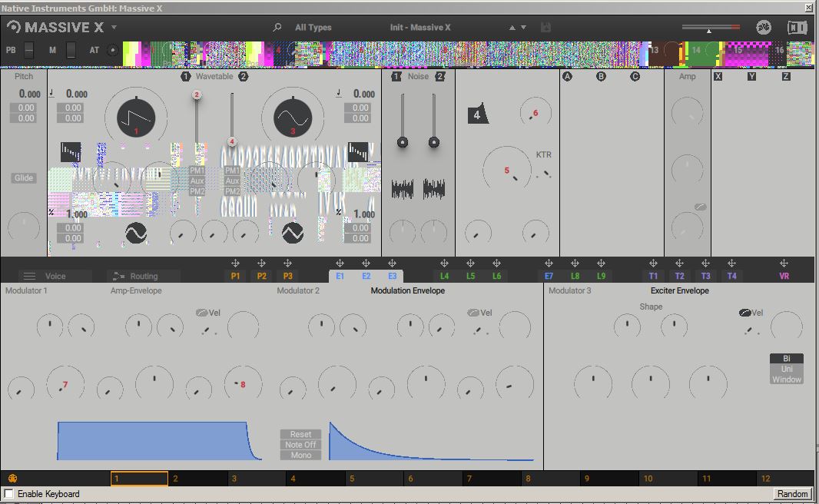Select the Uni mode option

point(787,369)
